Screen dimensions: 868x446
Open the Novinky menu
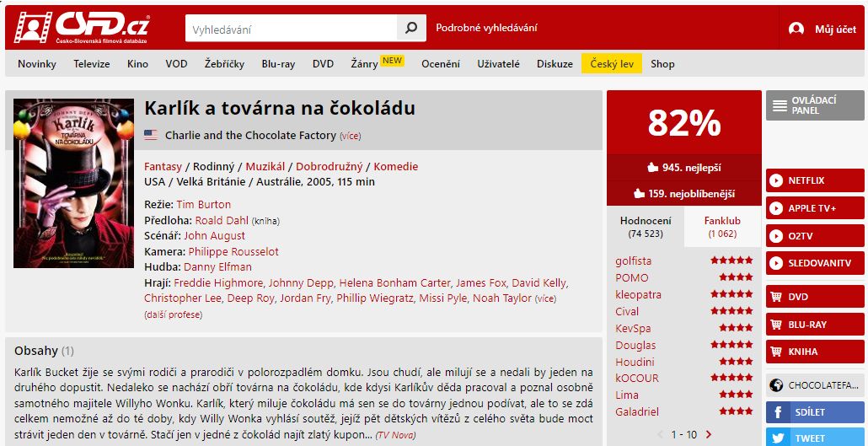tap(37, 64)
